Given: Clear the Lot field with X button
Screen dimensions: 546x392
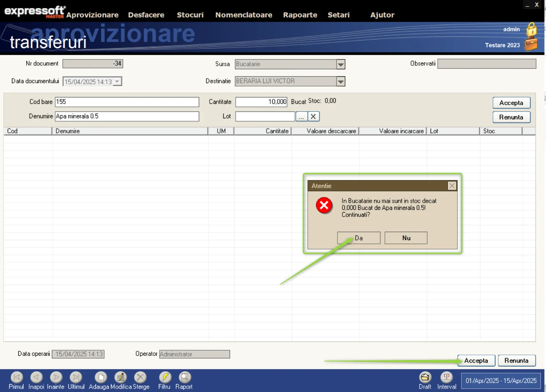Looking at the screenshot, I should (x=313, y=116).
